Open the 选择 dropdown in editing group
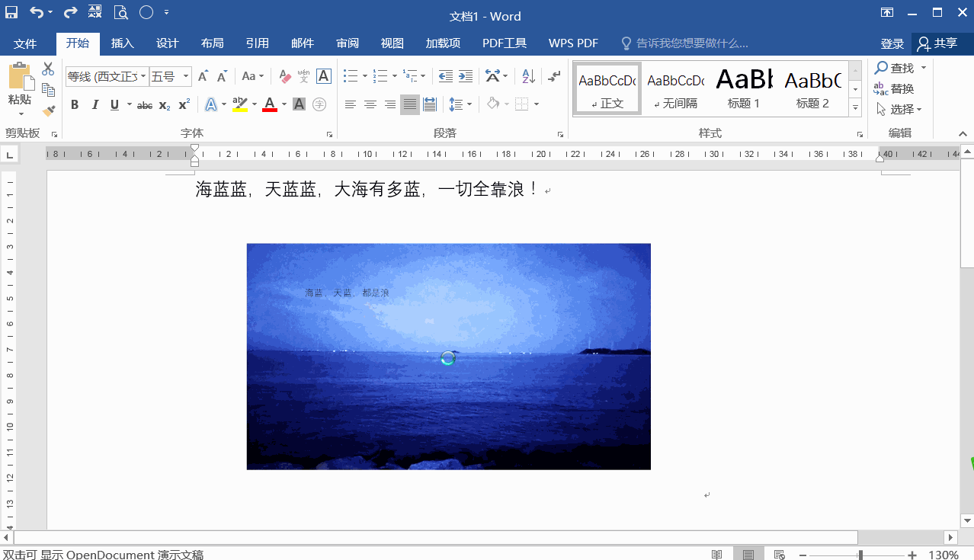 (900, 109)
